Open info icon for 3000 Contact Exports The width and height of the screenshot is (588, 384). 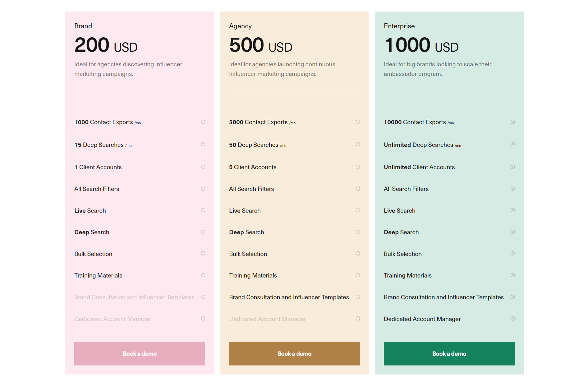click(x=358, y=122)
